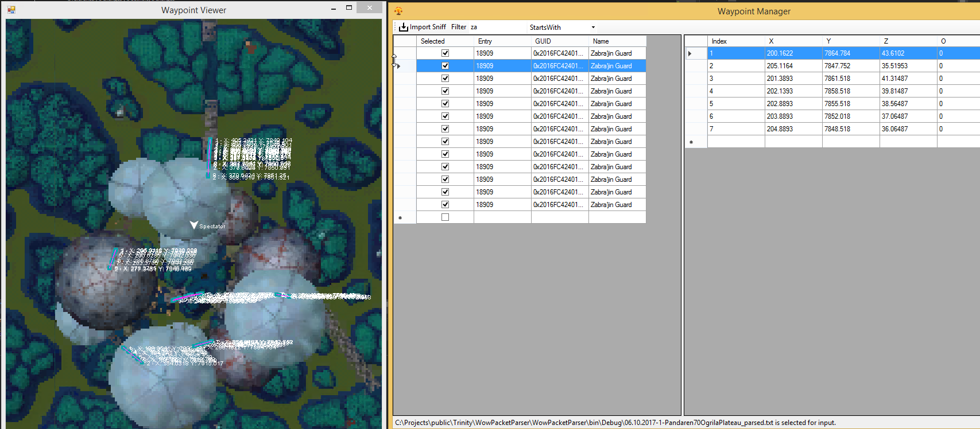Image resolution: width=980 pixels, height=429 pixels.
Task: Click the Waypoint Viewer title text
Action: (x=193, y=10)
